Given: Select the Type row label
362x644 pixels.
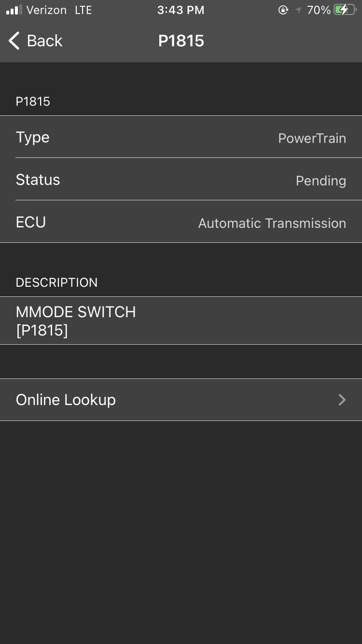Looking at the screenshot, I should 33,138.
